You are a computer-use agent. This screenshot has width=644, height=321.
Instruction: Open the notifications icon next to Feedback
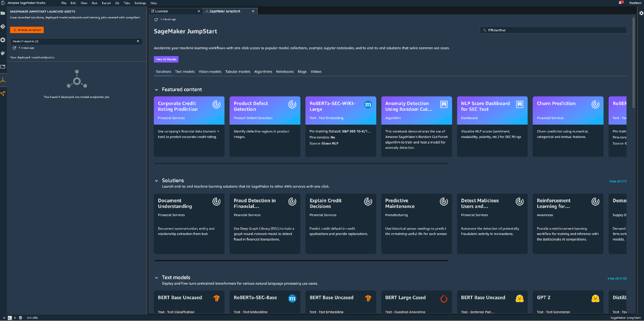point(621,3)
